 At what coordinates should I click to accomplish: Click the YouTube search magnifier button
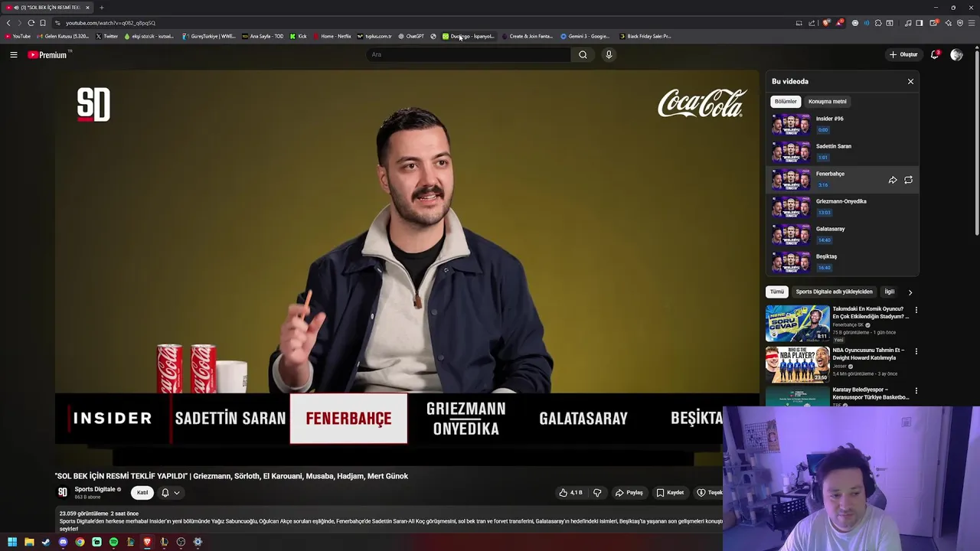[x=583, y=54]
